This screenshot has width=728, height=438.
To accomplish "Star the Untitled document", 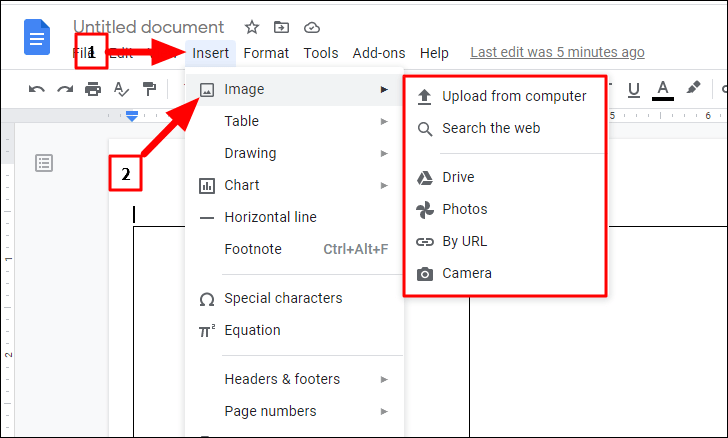I will pyautogui.click(x=252, y=27).
